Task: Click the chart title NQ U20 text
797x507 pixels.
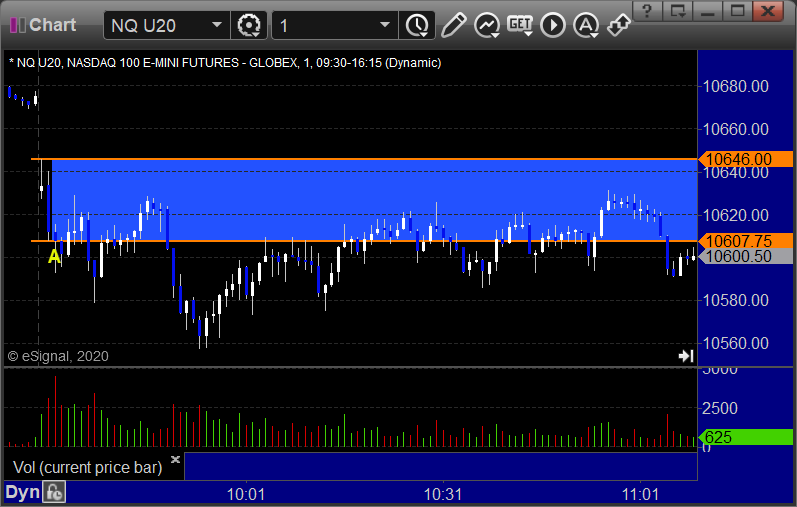Action: (225, 63)
